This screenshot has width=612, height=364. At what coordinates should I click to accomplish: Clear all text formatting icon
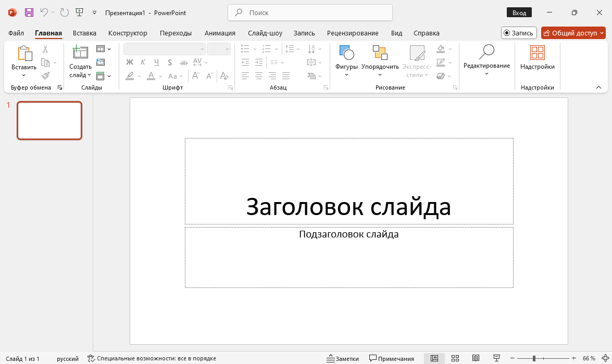pyautogui.click(x=224, y=76)
